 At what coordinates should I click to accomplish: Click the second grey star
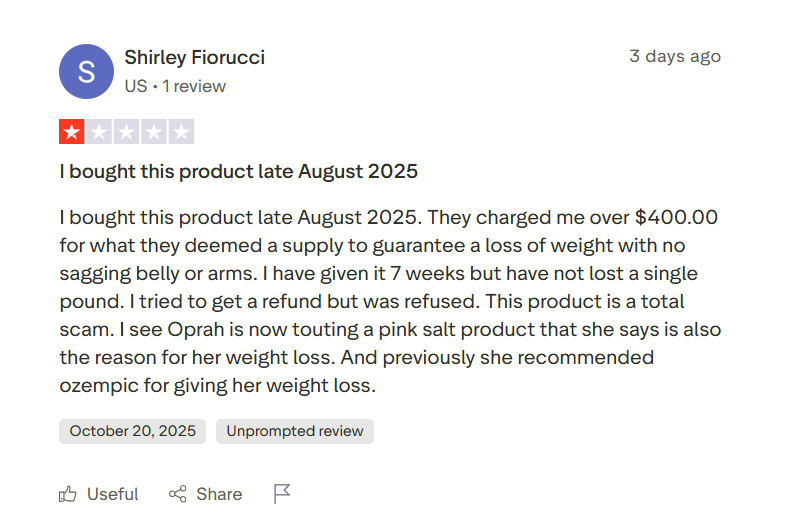(99, 132)
